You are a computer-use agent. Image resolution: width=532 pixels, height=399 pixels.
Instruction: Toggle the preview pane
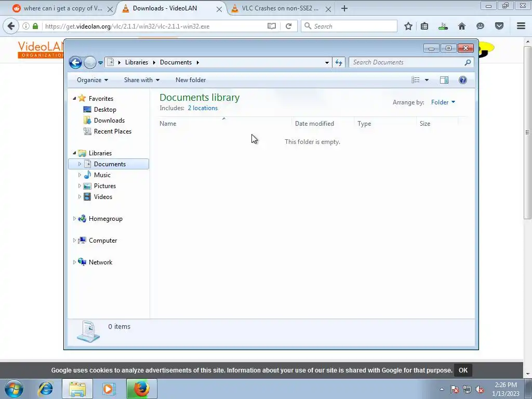(x=444, y=80)
